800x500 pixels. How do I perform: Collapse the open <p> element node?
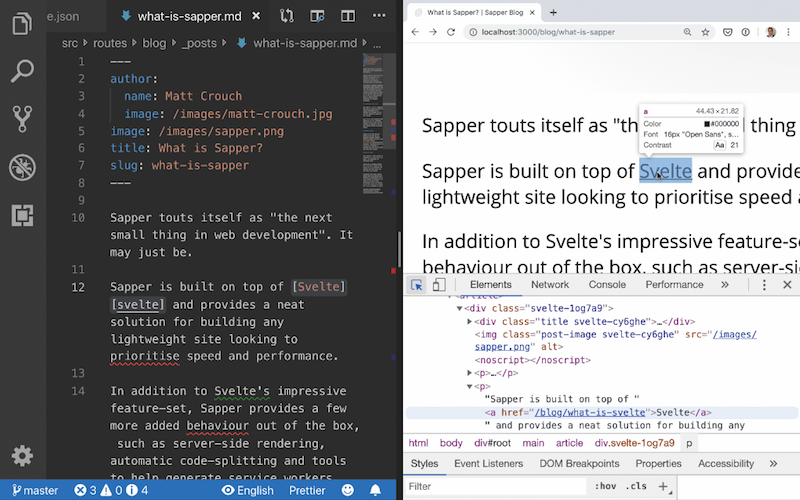469,386
